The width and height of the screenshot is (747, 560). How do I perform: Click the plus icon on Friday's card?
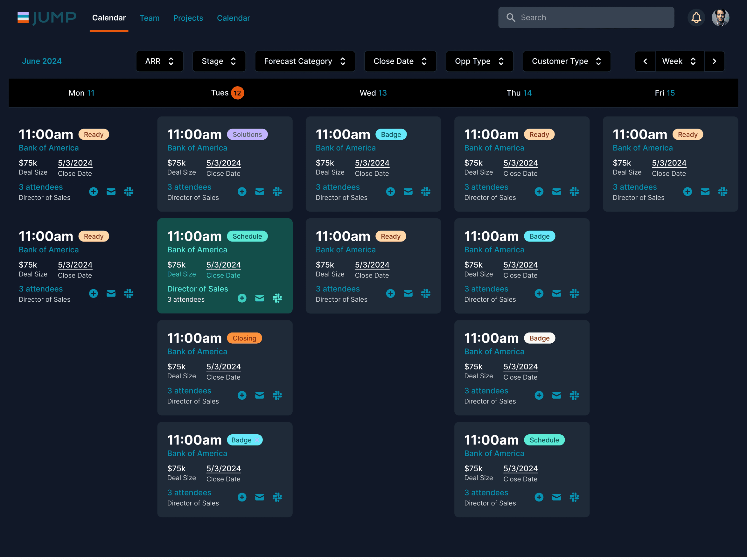pos(687,192)
